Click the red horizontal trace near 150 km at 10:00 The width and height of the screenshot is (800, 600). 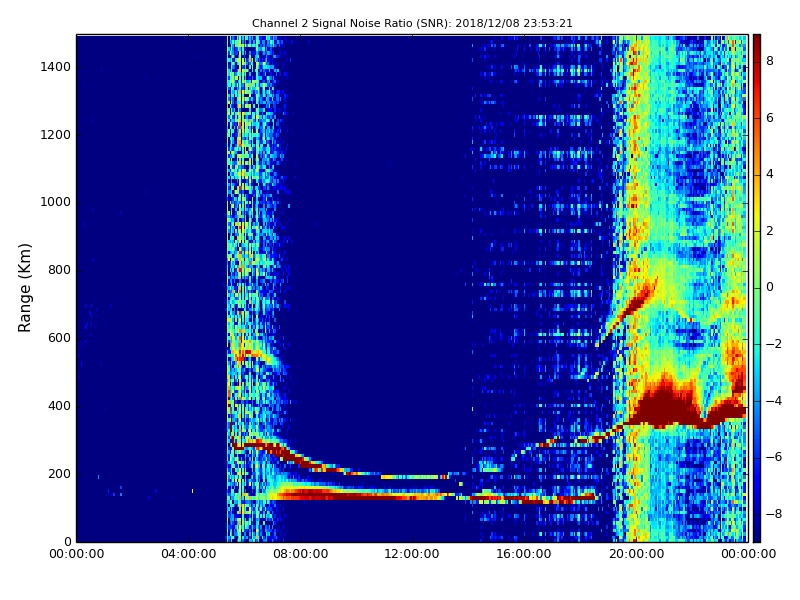pos(357,494)
